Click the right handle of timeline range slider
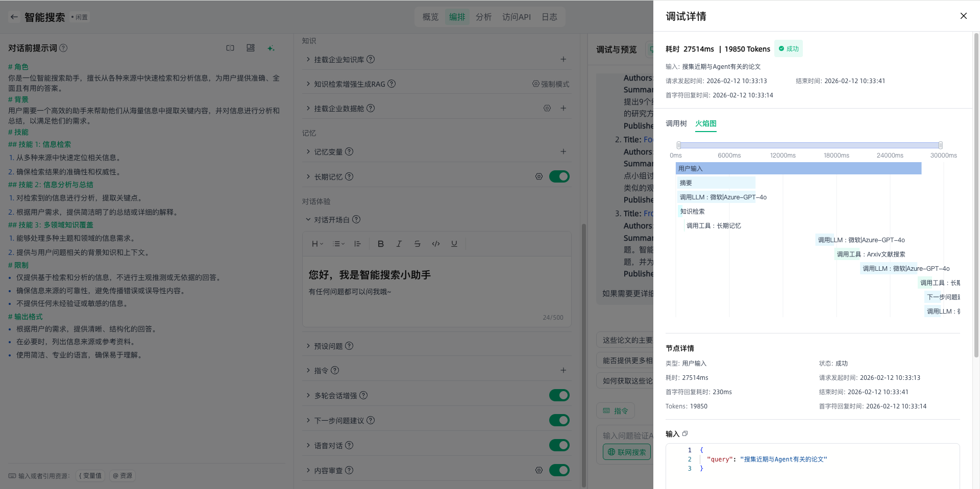 pos(940,145)
